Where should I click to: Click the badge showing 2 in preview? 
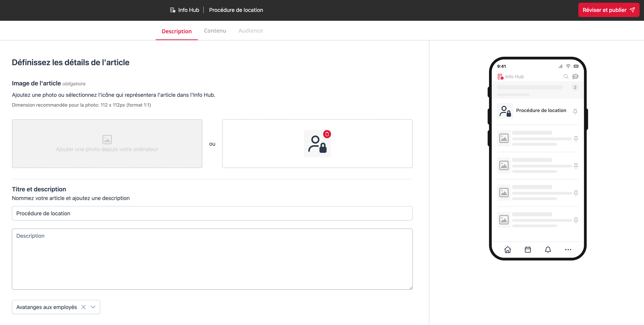coord(575,87)
